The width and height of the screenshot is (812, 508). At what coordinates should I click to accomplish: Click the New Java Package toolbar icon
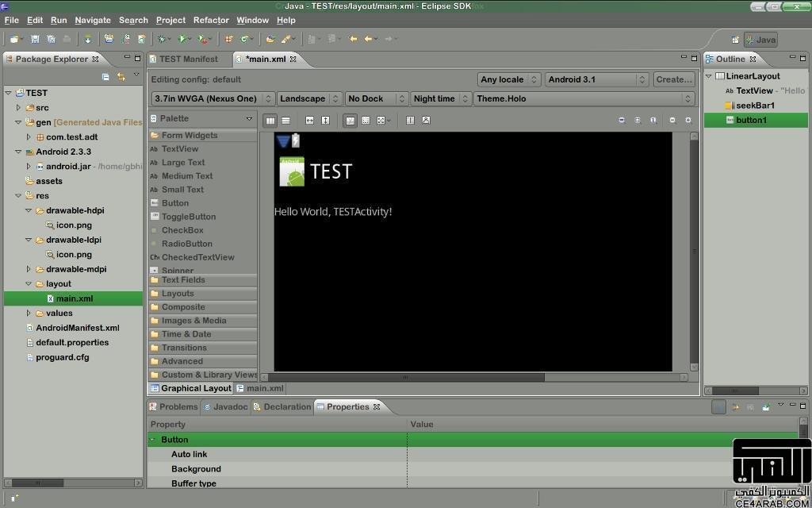228,39
